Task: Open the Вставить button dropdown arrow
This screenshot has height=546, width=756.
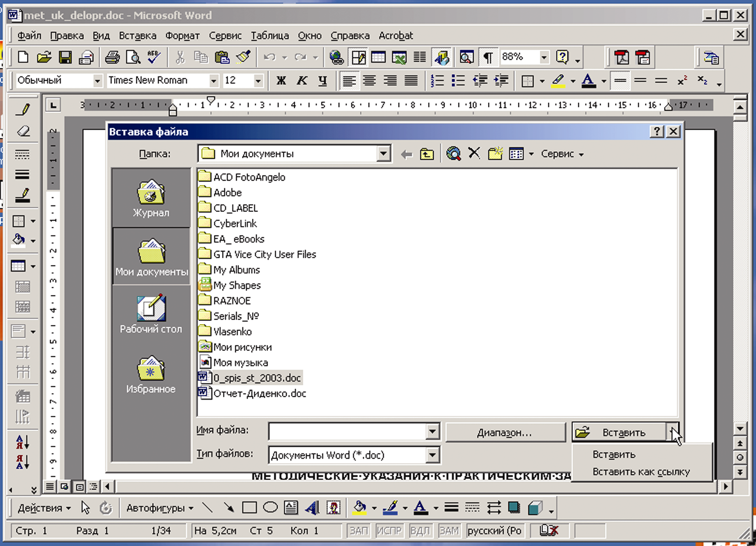Action: pyautogui.click(x=673, y=432)
